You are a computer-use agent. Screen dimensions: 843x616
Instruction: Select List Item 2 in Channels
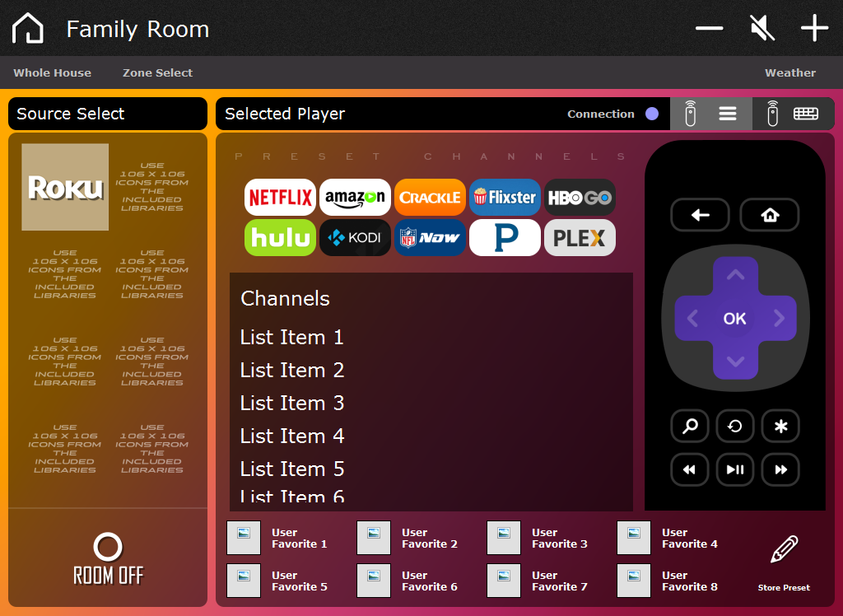click(x=431, y=370)
